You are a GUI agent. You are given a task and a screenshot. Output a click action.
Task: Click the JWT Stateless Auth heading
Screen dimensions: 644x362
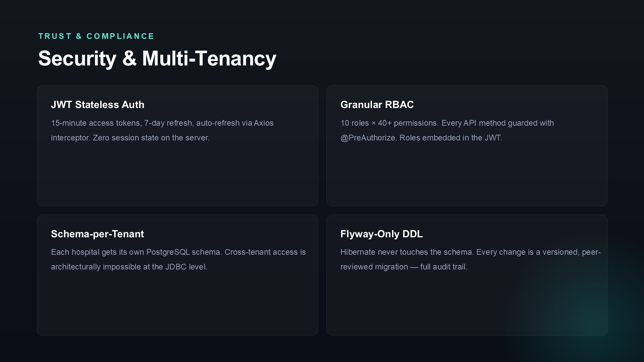(98, 105)
